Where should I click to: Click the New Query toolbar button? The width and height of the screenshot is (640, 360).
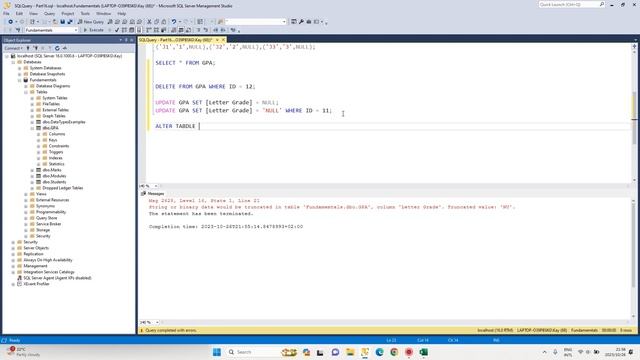pyautogui.click(x=91, y=22)
